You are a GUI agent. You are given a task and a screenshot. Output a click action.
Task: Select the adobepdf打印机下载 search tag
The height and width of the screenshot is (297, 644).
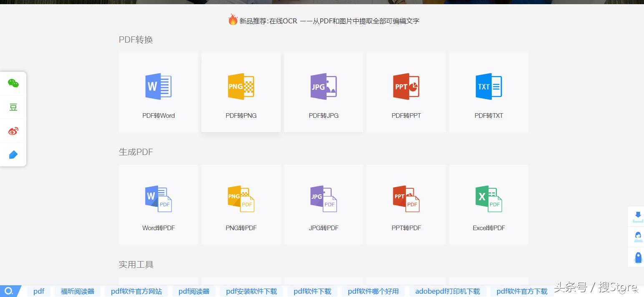(448, 291)
